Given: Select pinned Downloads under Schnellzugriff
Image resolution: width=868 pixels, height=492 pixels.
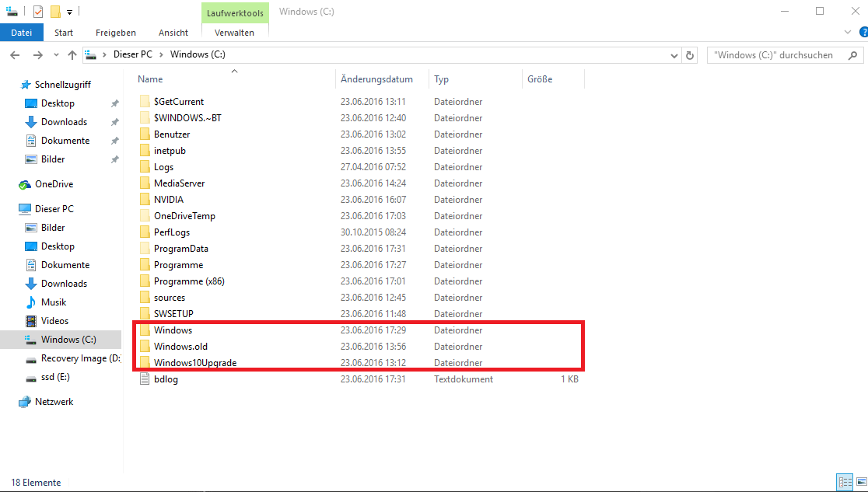Looking at the screenshot, I should [64, 122].
